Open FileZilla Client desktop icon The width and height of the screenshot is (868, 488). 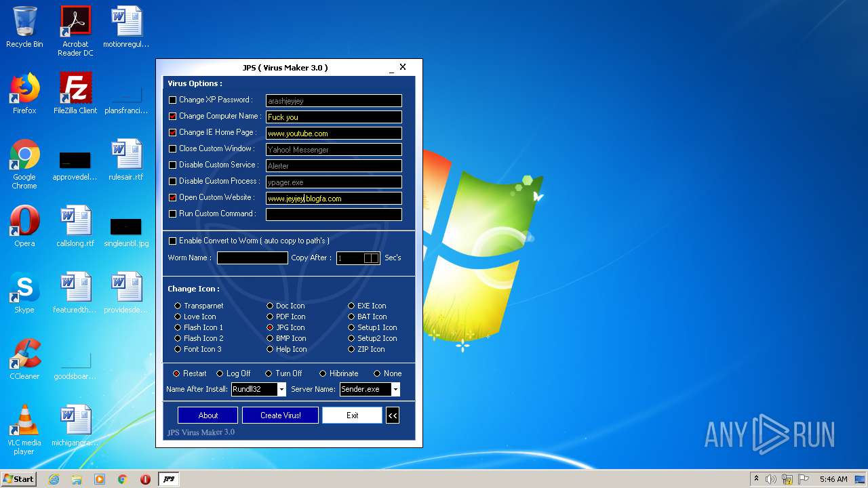(75, 94)
